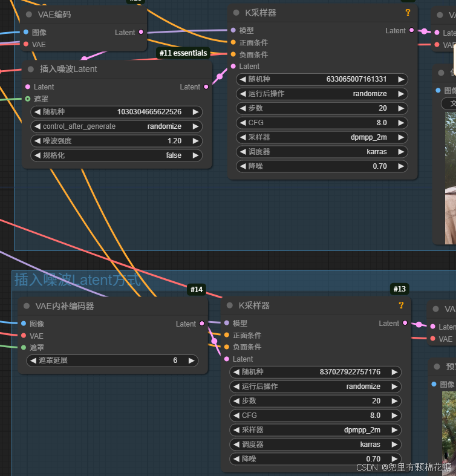The height and width of the screenshot is (476, 456).
Task: Open bottom K采样器 运行后操作 randomize dropdown
Action: click(315, 386)
